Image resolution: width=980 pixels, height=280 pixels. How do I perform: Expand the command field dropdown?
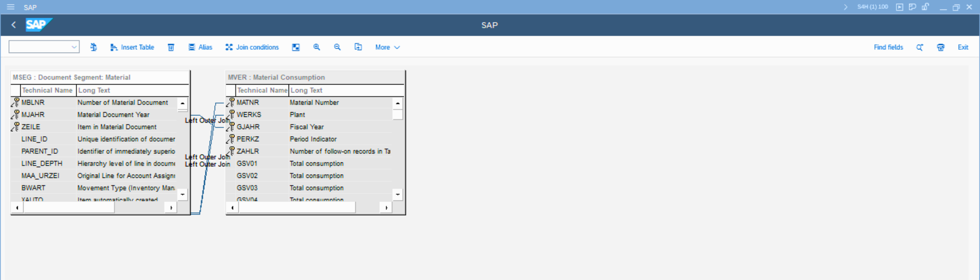(x=74, y=47)
